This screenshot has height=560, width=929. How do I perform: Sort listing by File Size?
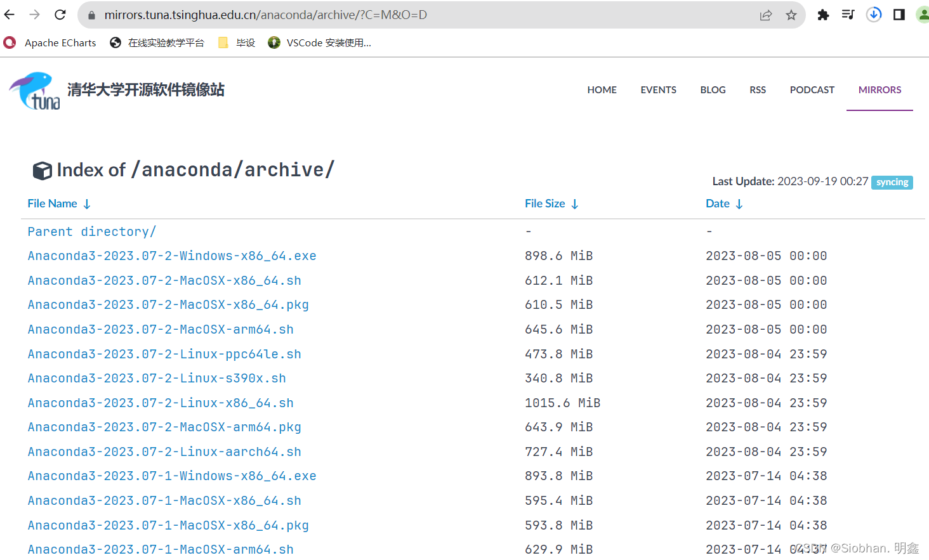pos(551,204)
